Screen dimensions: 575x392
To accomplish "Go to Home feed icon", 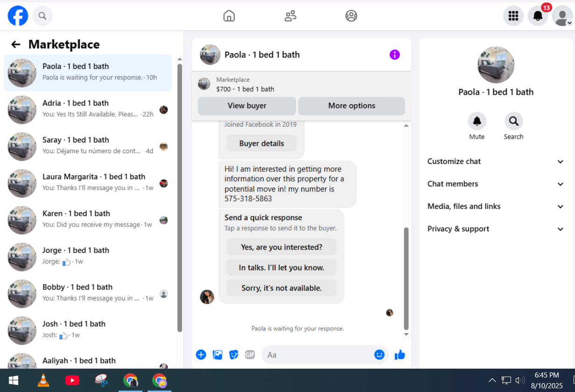I will [x=229, y=16].
